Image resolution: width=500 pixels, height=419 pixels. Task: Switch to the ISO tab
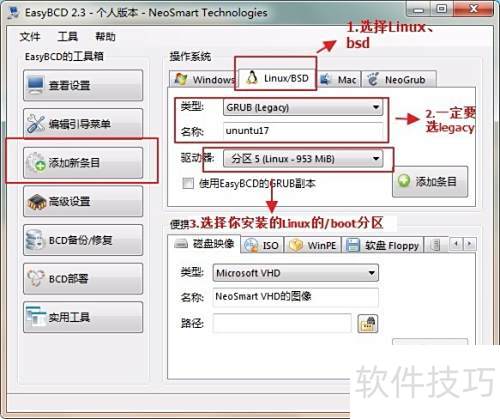point(262,245)
